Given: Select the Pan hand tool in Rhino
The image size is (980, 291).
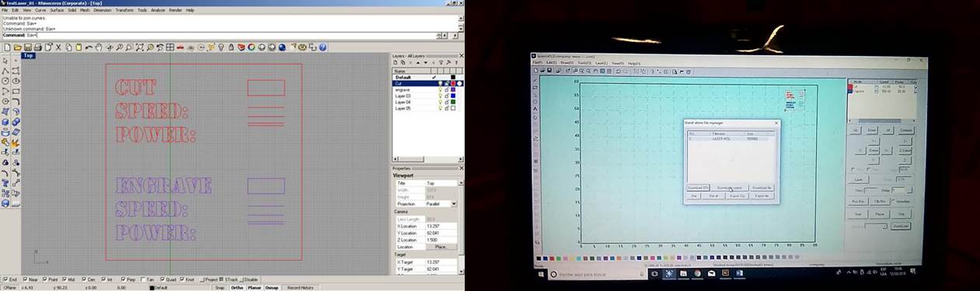Looking at the screenshot, I should click(99, 47).
